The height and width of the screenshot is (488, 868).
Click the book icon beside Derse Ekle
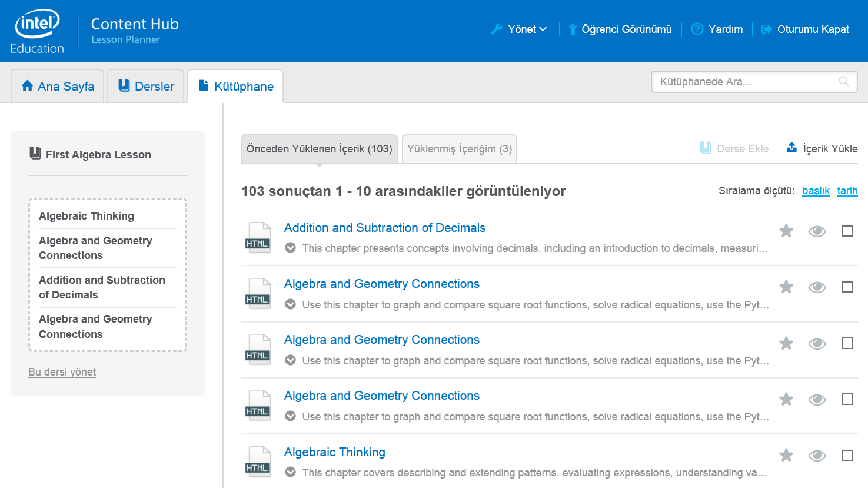pos(706,148)
